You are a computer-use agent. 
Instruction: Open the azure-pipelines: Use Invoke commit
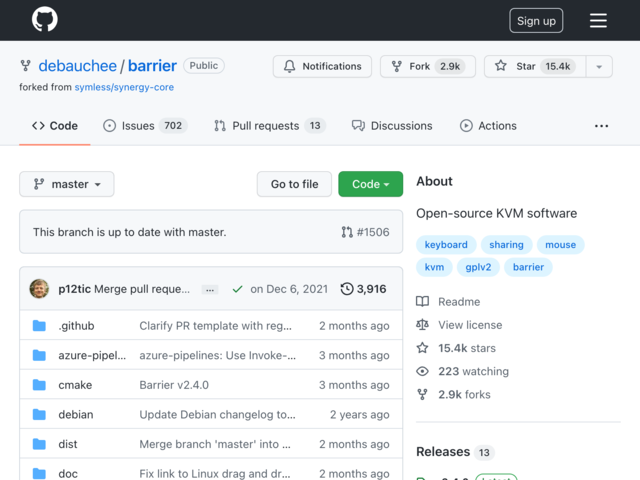[218, 356]
